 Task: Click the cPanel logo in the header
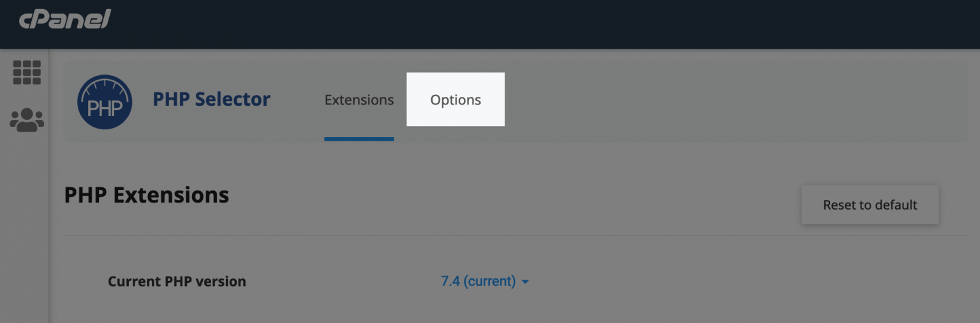(x=65, y=20)
